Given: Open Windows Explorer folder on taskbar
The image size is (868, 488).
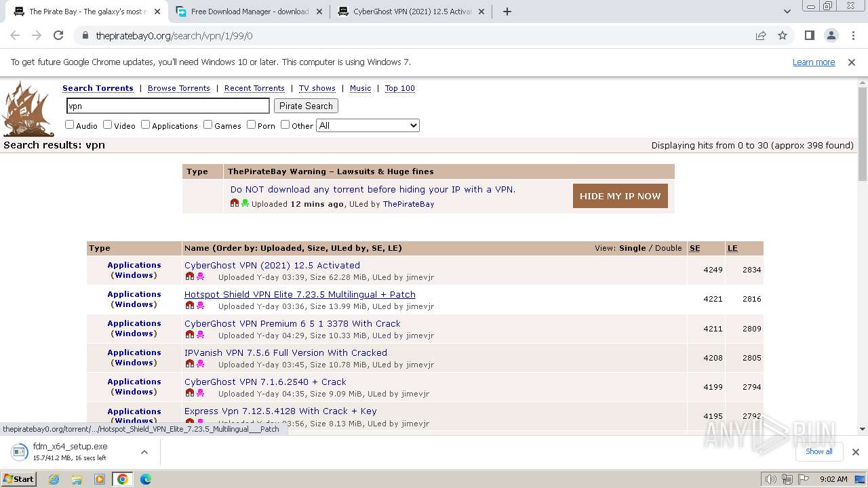Looking at the screenshot, I should click(77, 479).
